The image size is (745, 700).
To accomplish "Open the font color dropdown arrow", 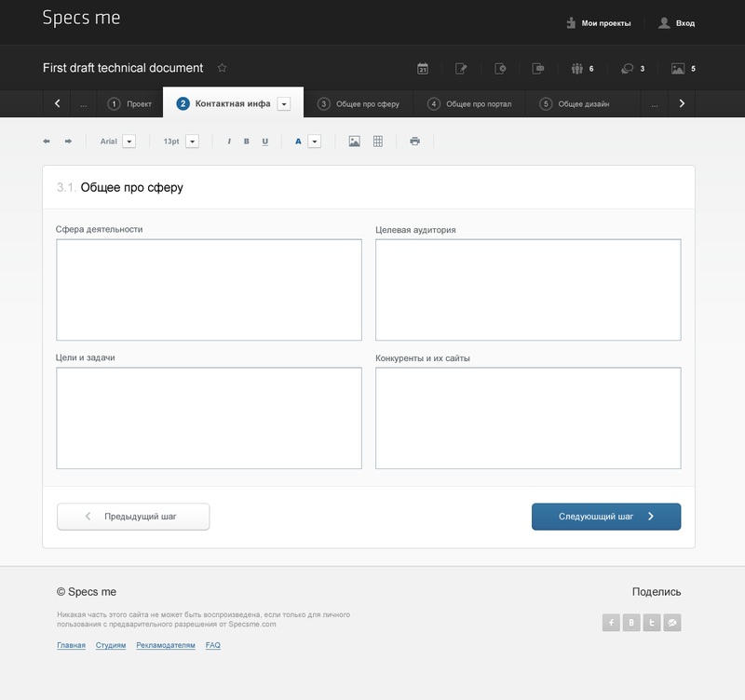I will (315, 141).
